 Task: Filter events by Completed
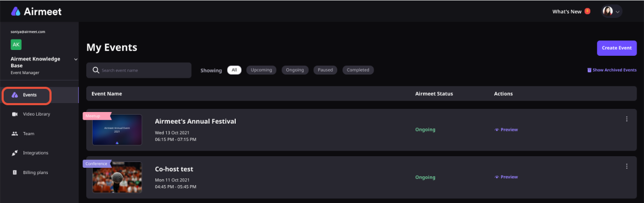pos(358,70)
